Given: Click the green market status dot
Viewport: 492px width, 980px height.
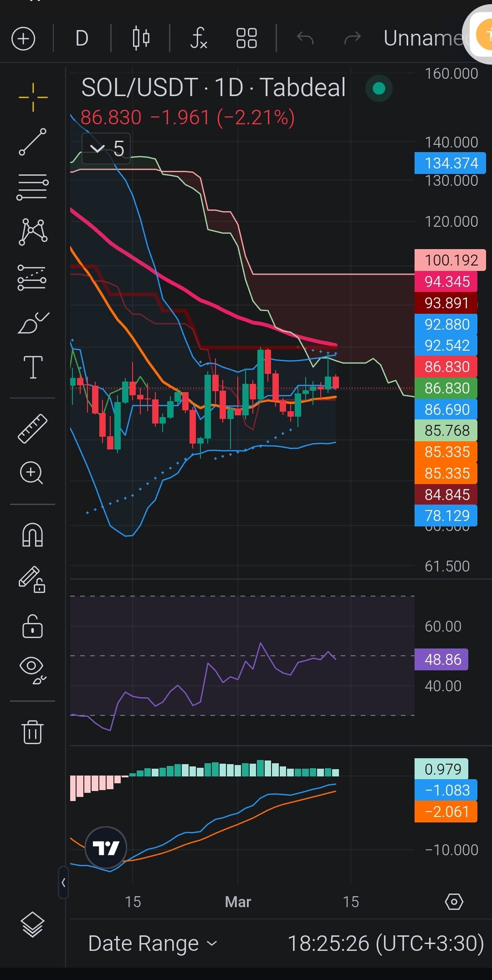Looking at the screenshot, I should click(379, 88).
